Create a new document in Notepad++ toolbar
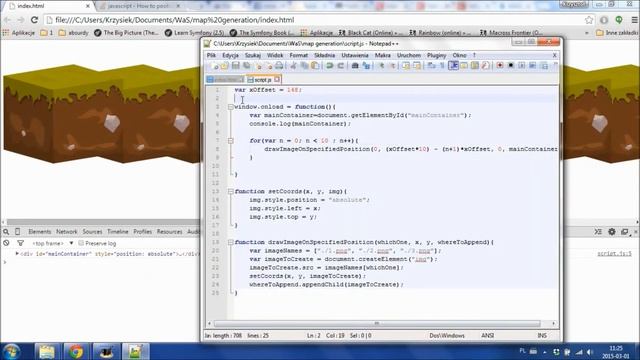Image resolution: width=640 pixels, height=360 pixels. (x=214, y=66)
